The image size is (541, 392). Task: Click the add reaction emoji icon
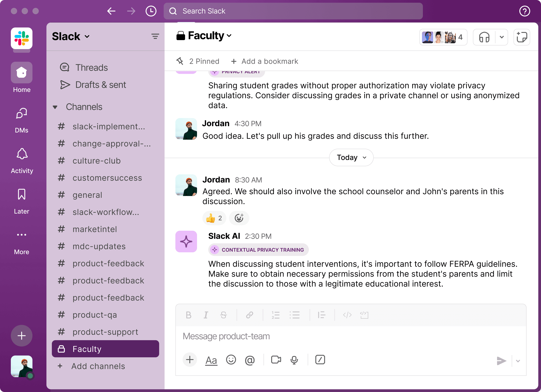coord(239,218)
